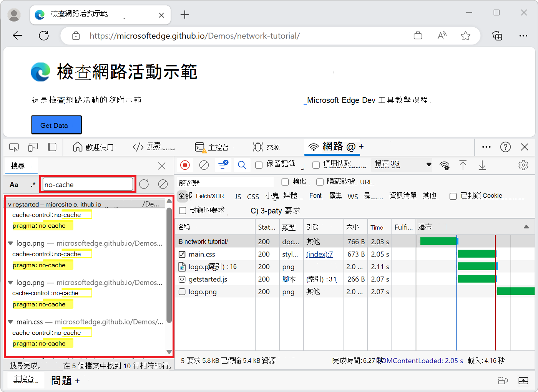The width and height of the screenshot is (538, 392).
Task: Select the inspect element tool
Action: pyautogui.click(x=14, y=147)
